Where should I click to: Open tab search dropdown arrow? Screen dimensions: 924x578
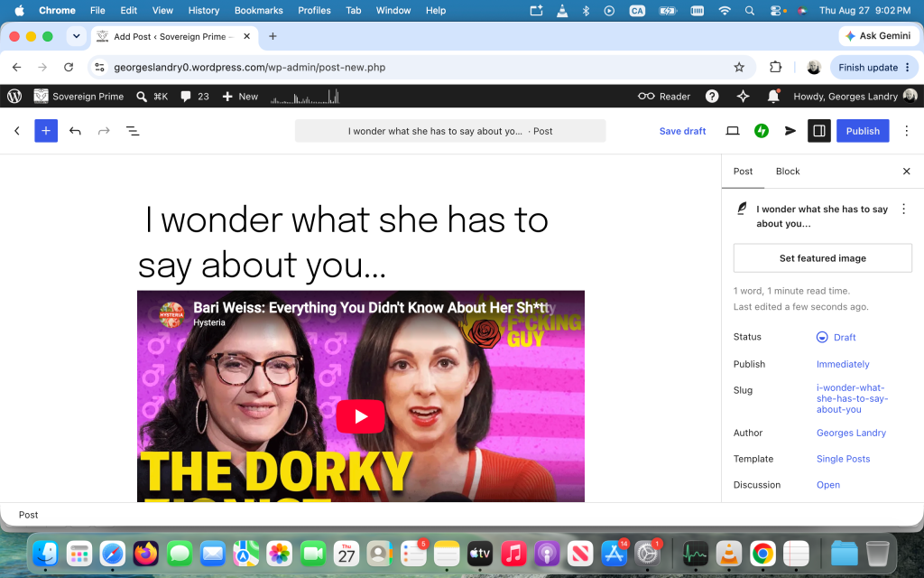coord(76,36)
